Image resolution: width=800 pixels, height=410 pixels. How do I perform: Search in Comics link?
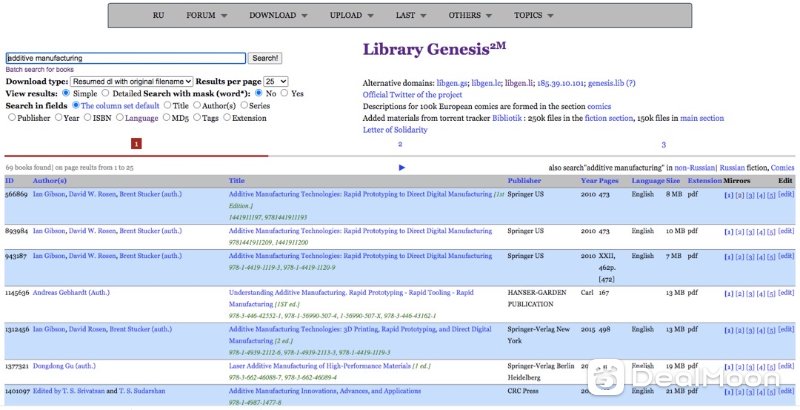click(x=783, y=167)
